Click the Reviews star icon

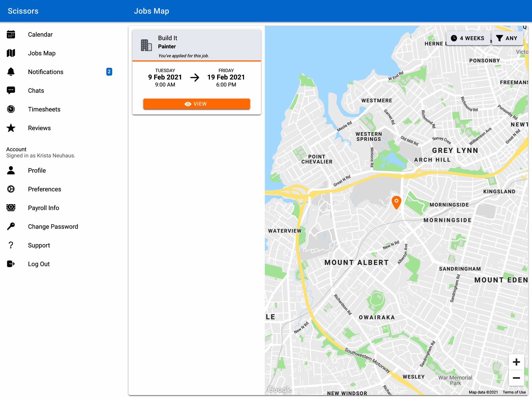pyautogui.click(x=11, y=128)
